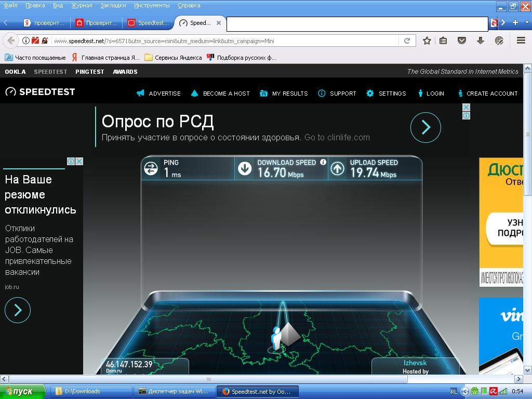
Task: Open the SUPPORT page
Action: [337, 94]
